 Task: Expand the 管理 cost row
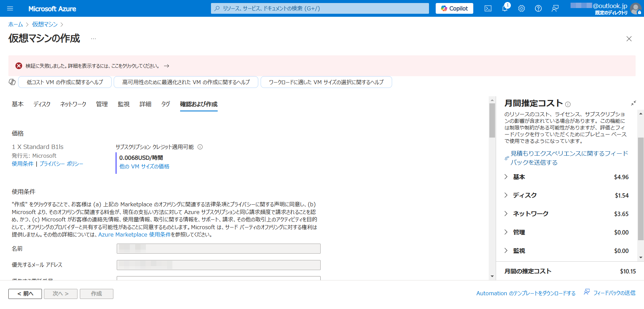click(506, 232)
